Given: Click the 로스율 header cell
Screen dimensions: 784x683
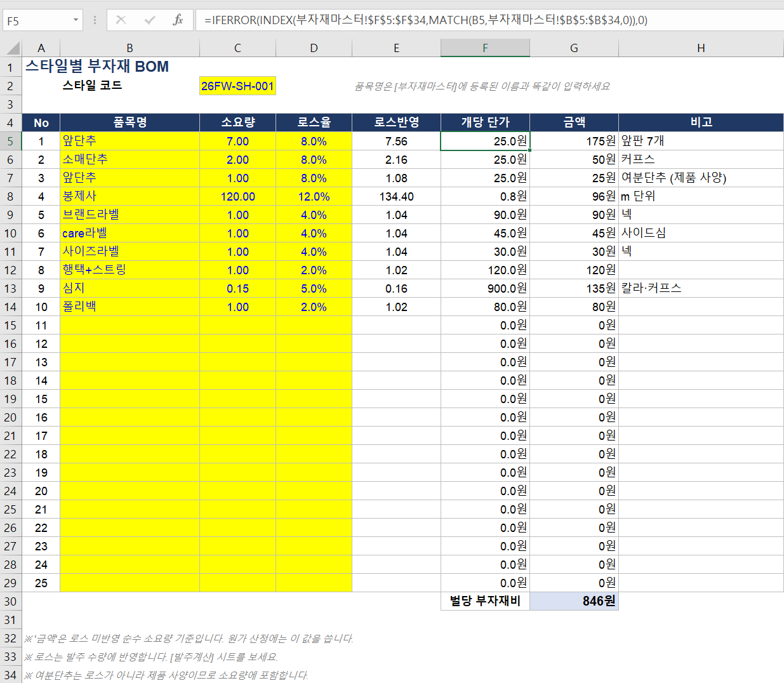Looking at the screenshot, I should click(314, 123).
